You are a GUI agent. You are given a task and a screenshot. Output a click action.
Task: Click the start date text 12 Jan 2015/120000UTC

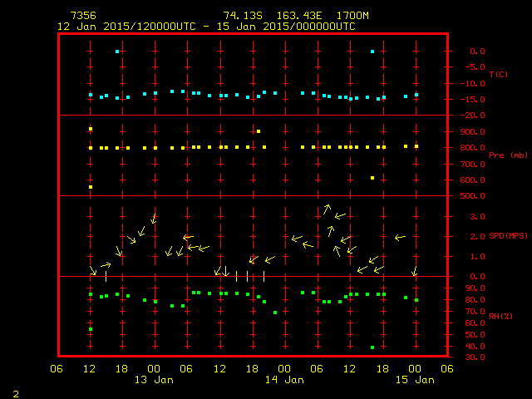(125, 26)
